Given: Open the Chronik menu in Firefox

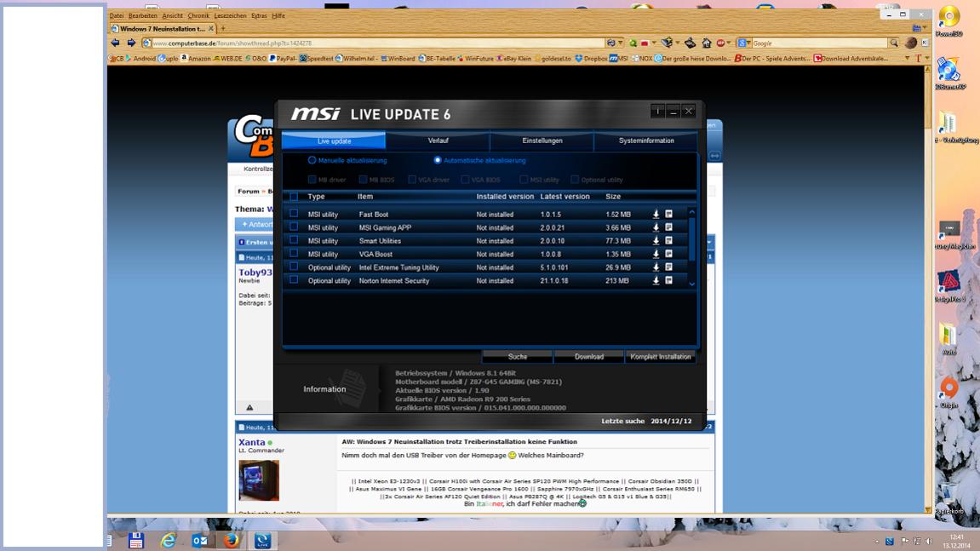Looking at the screenshot, I should point(198,15).
